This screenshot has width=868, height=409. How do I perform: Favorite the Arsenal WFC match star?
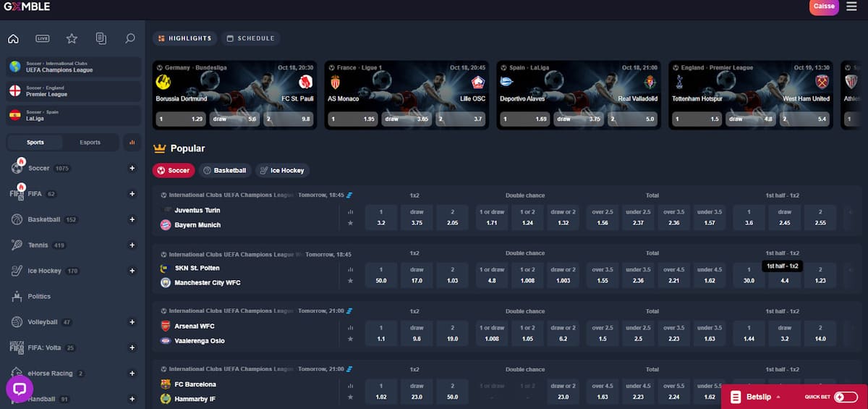[350, 339]
